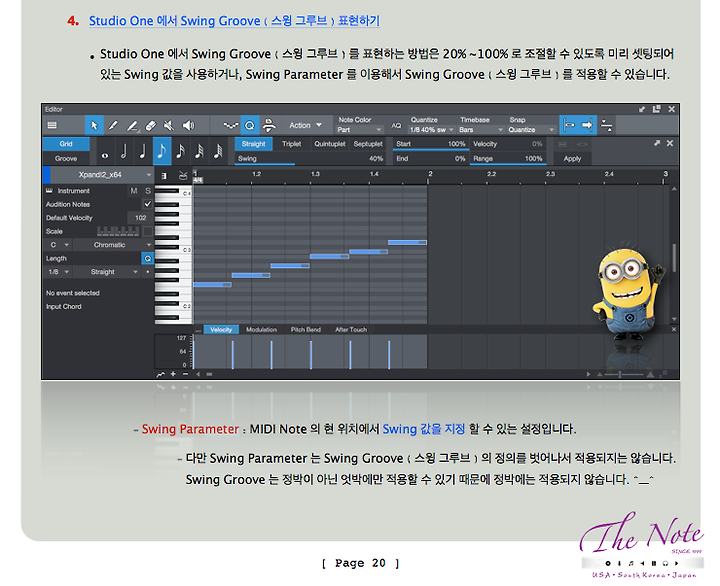
Task: Choose the sixty-fourth note value
Action: click(x=218, y=152)
